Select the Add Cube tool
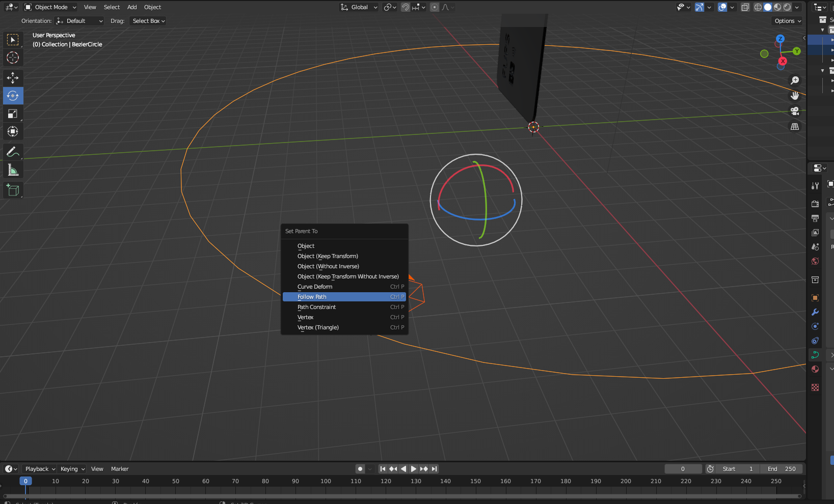Viewport: 834px width, 504px height. (13, 190)
